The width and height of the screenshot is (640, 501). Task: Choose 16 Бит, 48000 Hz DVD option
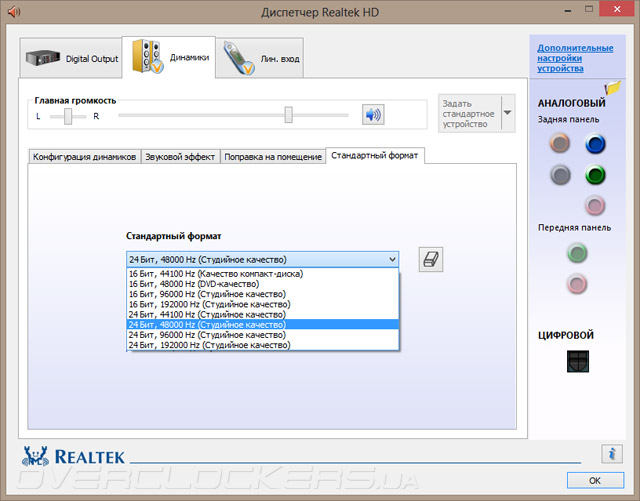pos(262,284)
